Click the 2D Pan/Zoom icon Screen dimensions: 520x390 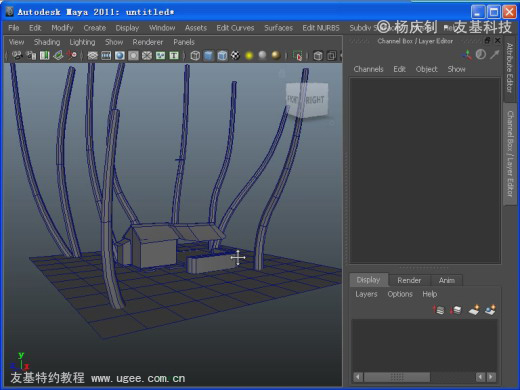71,55
